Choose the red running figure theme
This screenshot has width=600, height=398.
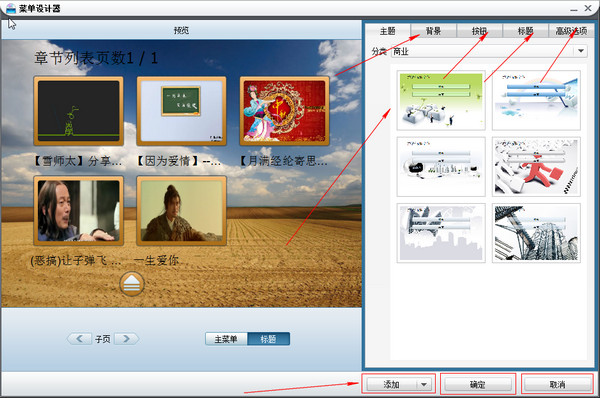point(536,166)
